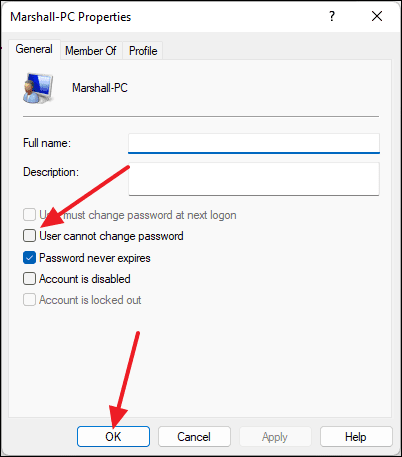Screen dimensions: 402x457
Task: Open Help using the Help button
Action: click(356, 436)
